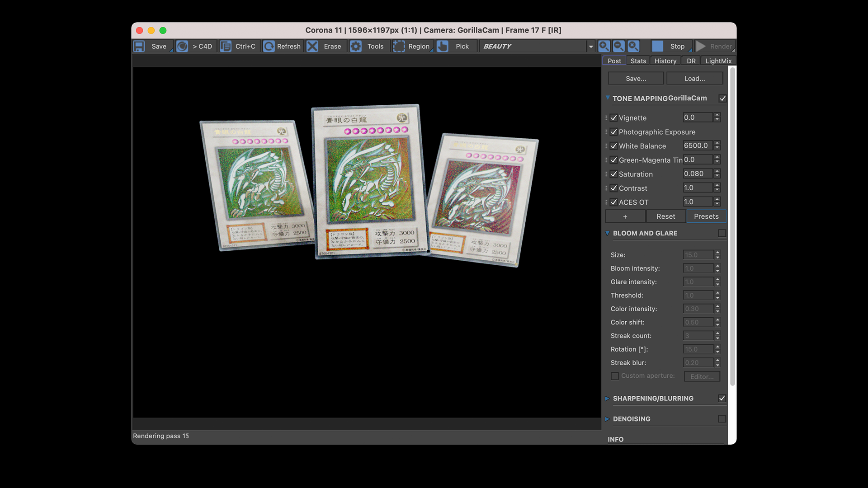Click the Vignette value stepper arrows
Screen dimensions: 868x488
coord(717,117)
